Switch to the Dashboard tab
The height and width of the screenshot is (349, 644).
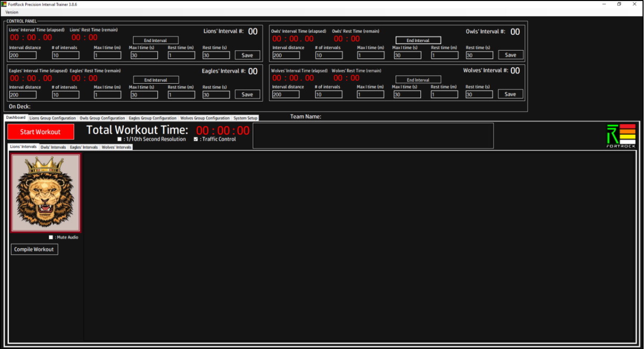pyautogui.click(x=16, y=117)
